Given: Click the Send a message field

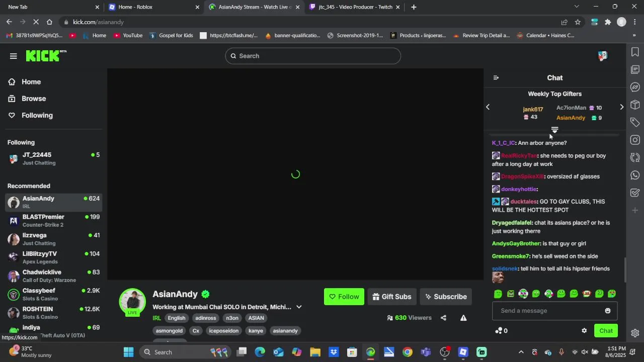Looking at the screenshot, I should click(x=554, y=311).
